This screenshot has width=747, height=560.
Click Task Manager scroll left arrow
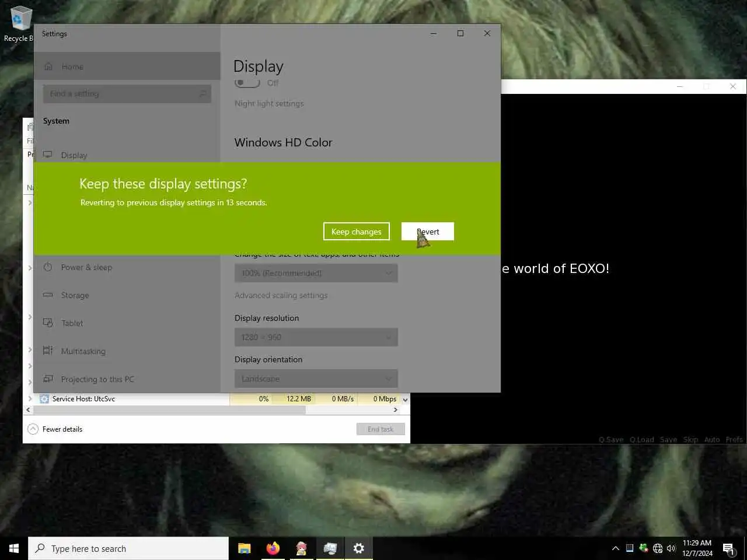coord(28,409)
